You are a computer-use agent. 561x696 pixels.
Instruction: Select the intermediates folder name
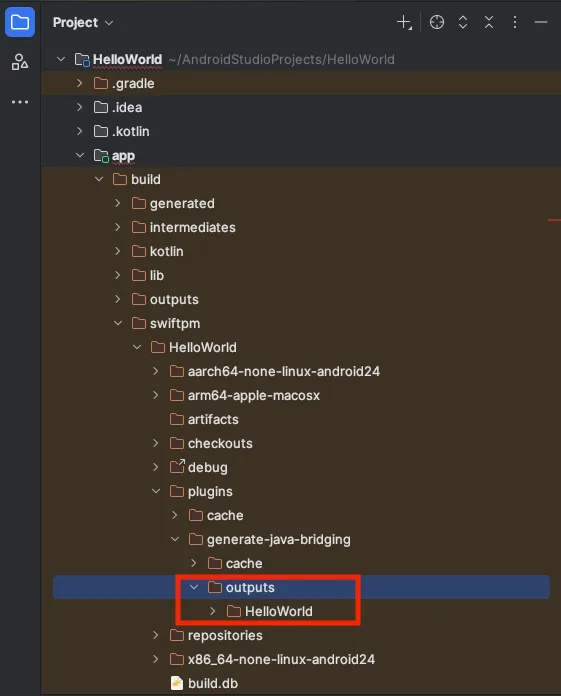point(193,227)
